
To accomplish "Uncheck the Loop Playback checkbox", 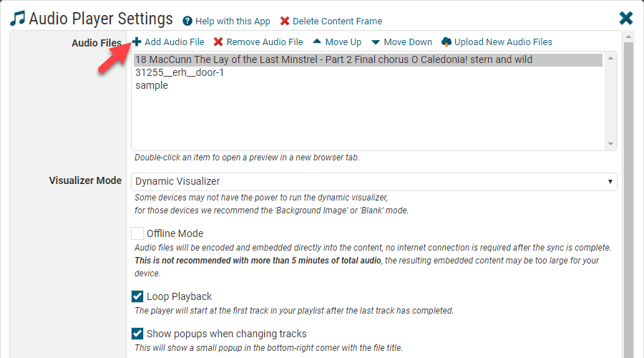I will pos(137,296).
